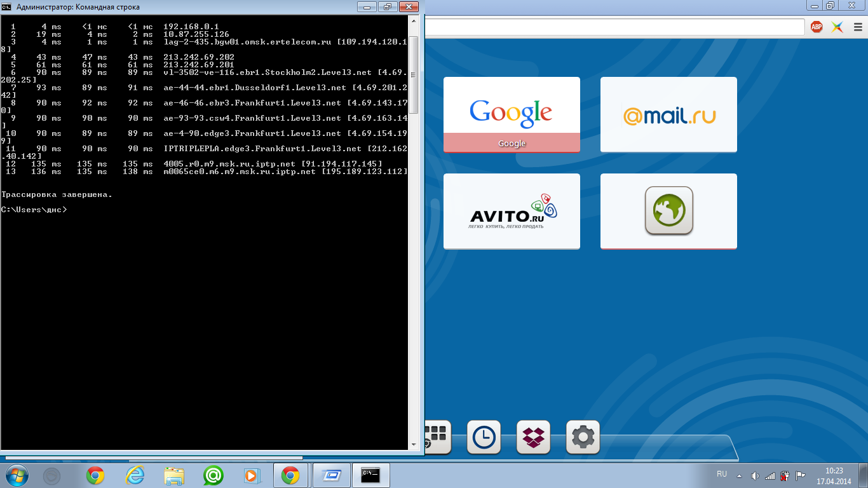868x488 pixels.
Task: Show hidden tray icons arrow
Action: (x=738, y=475)
